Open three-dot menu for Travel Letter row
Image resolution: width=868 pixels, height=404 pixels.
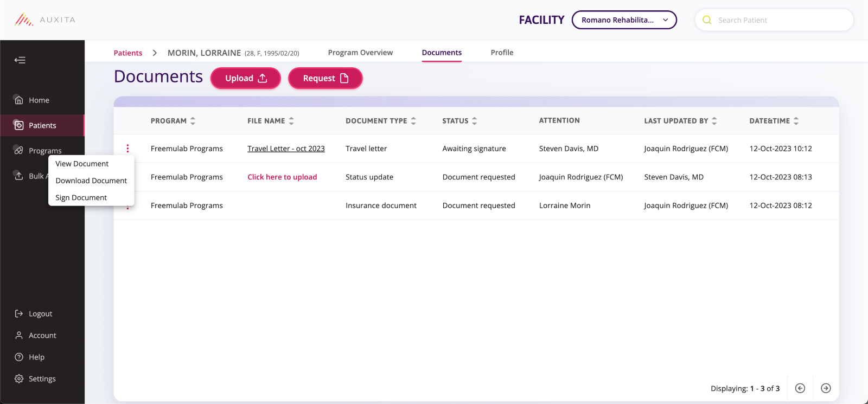click(127, 149)
